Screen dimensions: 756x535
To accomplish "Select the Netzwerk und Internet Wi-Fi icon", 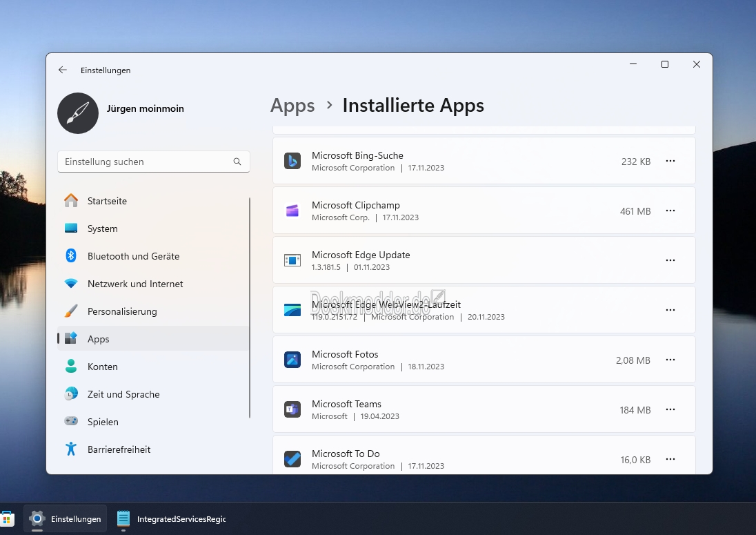I will pyautogui.click(x=71, y=284).
